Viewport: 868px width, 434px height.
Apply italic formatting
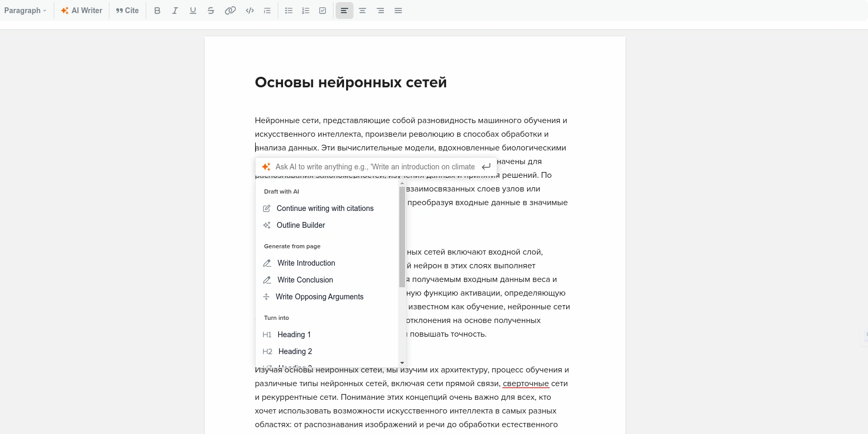(x=175, y=11)
